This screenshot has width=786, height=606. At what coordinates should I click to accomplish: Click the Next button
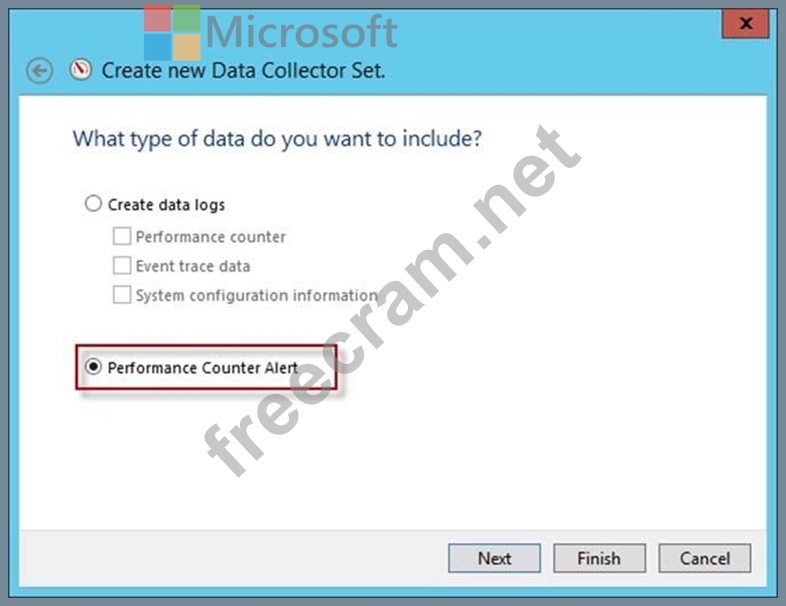pos(494,558)
